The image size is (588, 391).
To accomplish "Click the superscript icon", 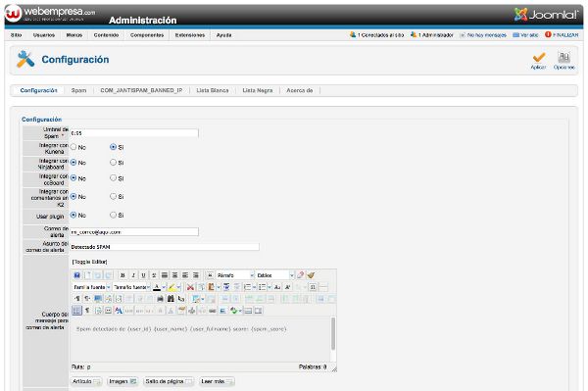I will click(x=287, y=287).
